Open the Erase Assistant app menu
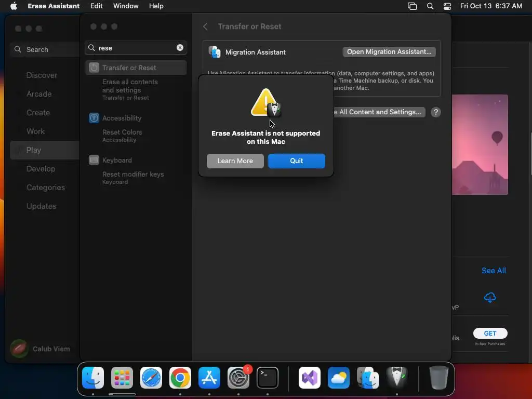Screen dimensions: 532x399 coord(54,6)
